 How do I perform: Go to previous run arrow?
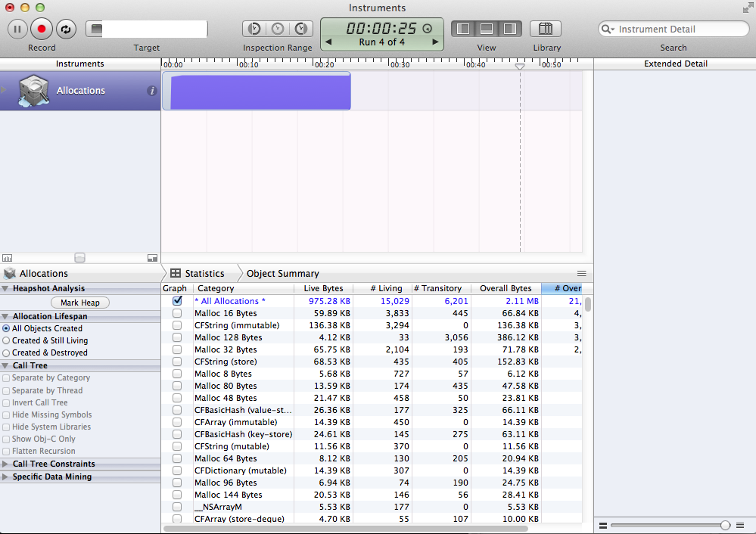[x=328, y=42]
